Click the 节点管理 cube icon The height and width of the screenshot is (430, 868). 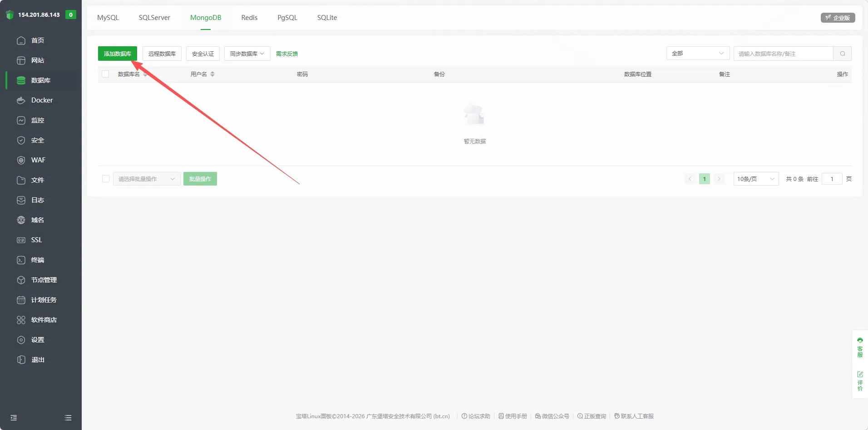21,280
